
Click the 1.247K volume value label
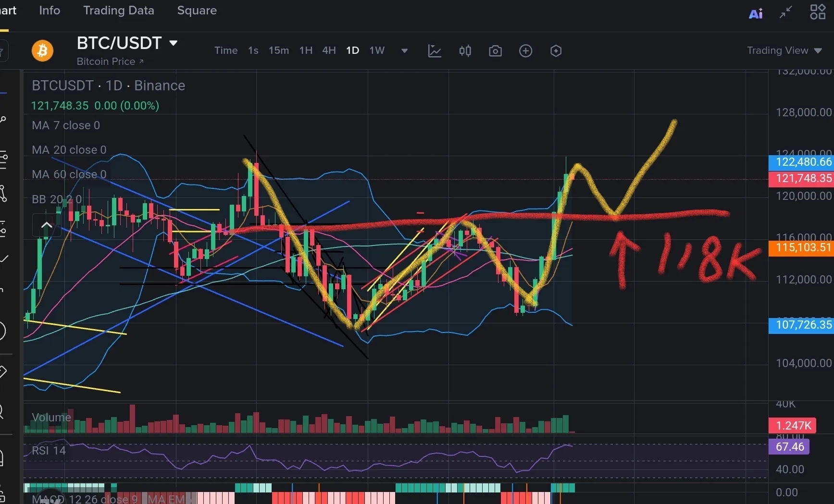tap(792, 425)
